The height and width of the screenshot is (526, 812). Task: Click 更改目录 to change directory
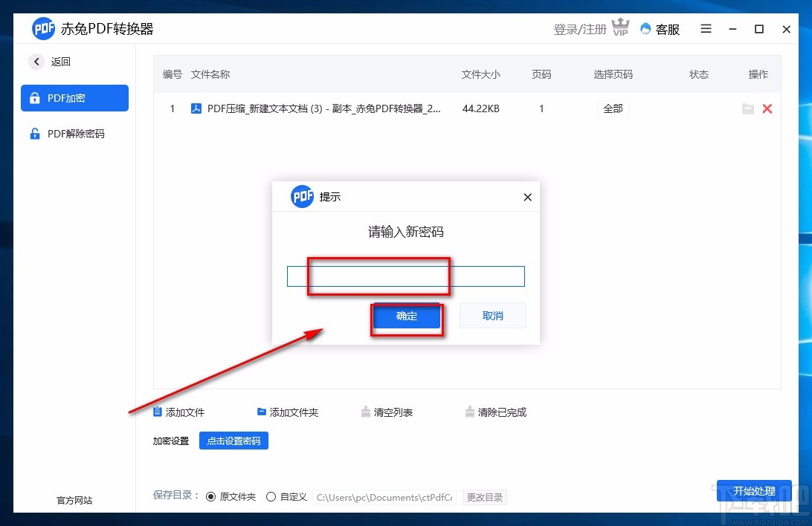(x=484, y=496)
